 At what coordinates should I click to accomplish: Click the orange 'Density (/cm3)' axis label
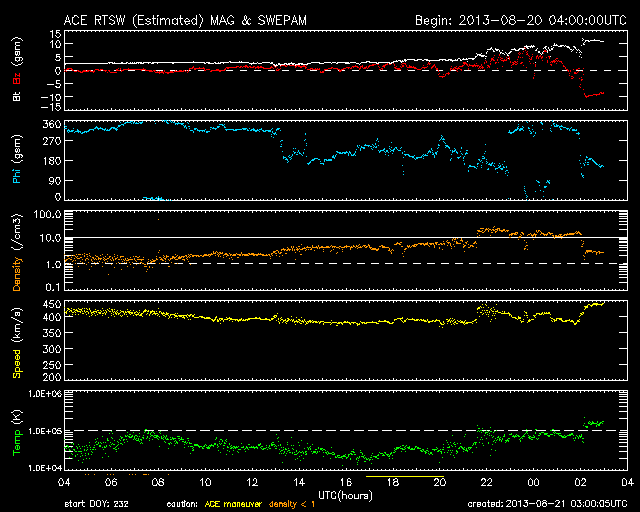17,252
